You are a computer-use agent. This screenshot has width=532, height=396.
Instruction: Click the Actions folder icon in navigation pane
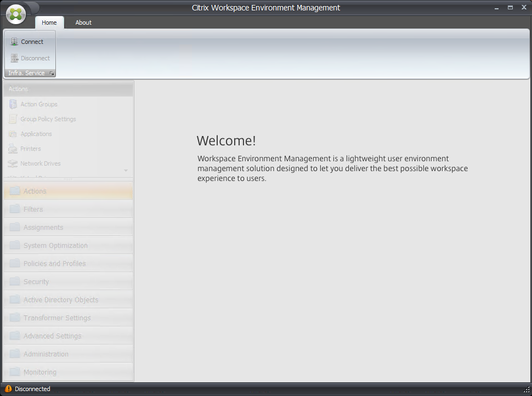click(15, 191)
